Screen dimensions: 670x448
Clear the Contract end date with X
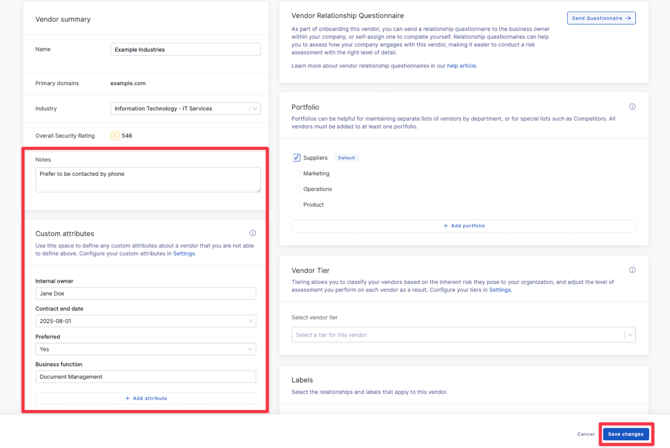[250, 321]
